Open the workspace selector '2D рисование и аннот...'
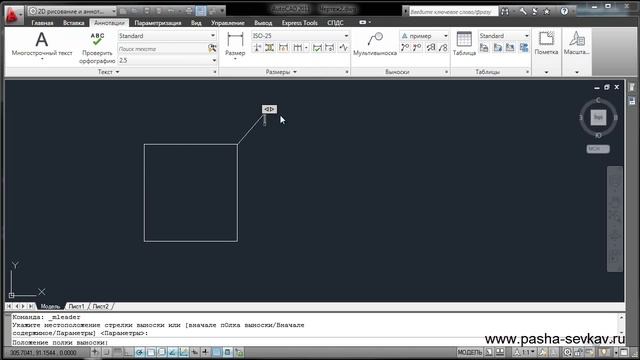The height and width of the screenshot is (360, 640). (x=72, y=11)
